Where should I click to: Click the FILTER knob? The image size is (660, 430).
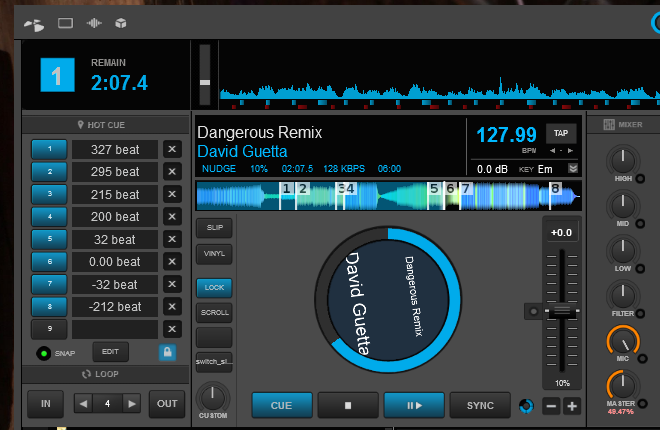coord(623,296)
